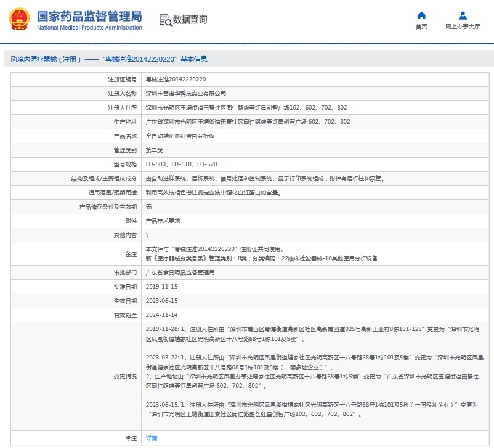494x448 pixels.
Task: Click the 网上办事大厅 text label
Action: coord(463,26)
